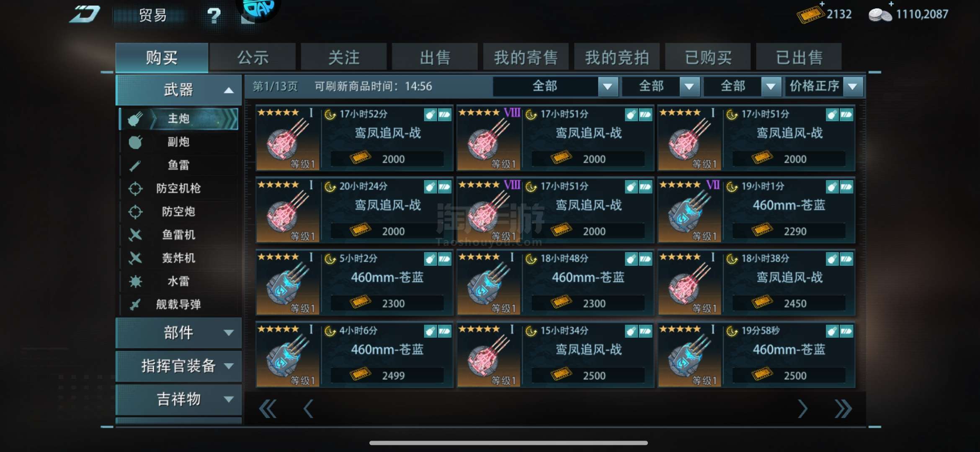
Task: Select the 鱼雷 torpedo category
Action: (179, 165)
